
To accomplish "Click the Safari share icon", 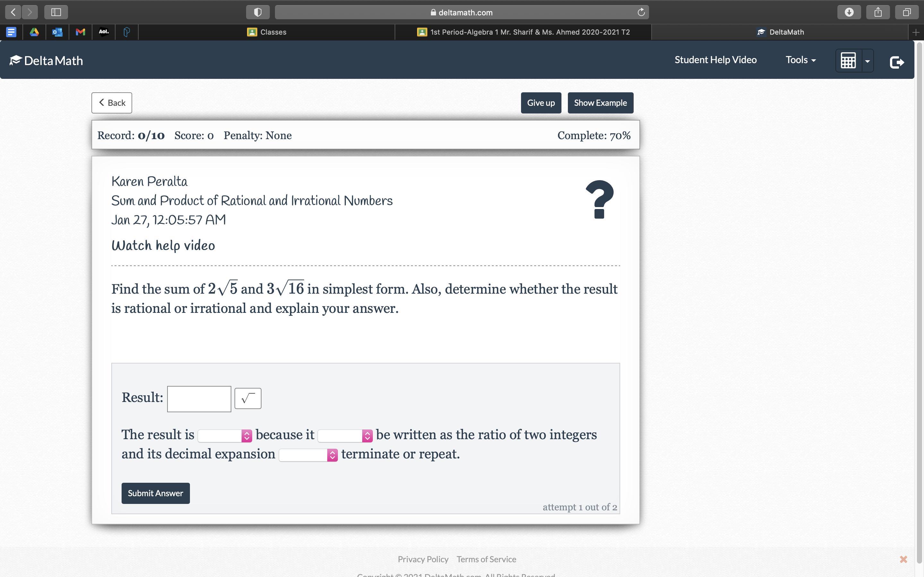I will click(878, 12).
